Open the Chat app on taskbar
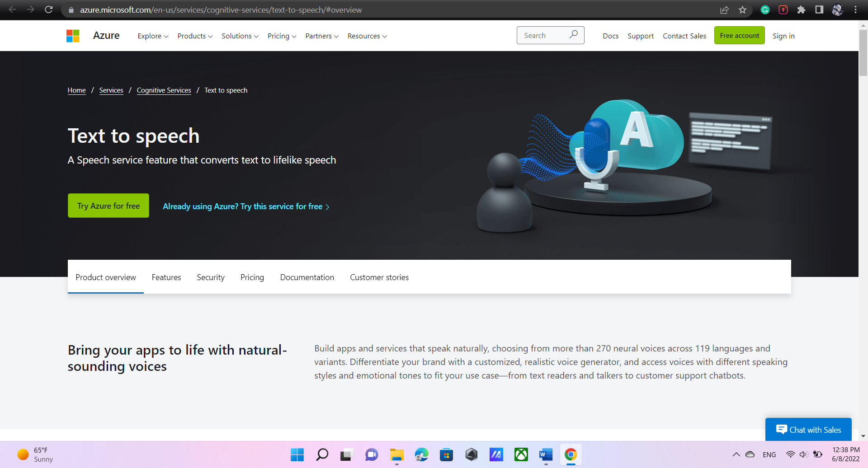The width and height of the screenshot is (868, 468). (x=371, y=454)
